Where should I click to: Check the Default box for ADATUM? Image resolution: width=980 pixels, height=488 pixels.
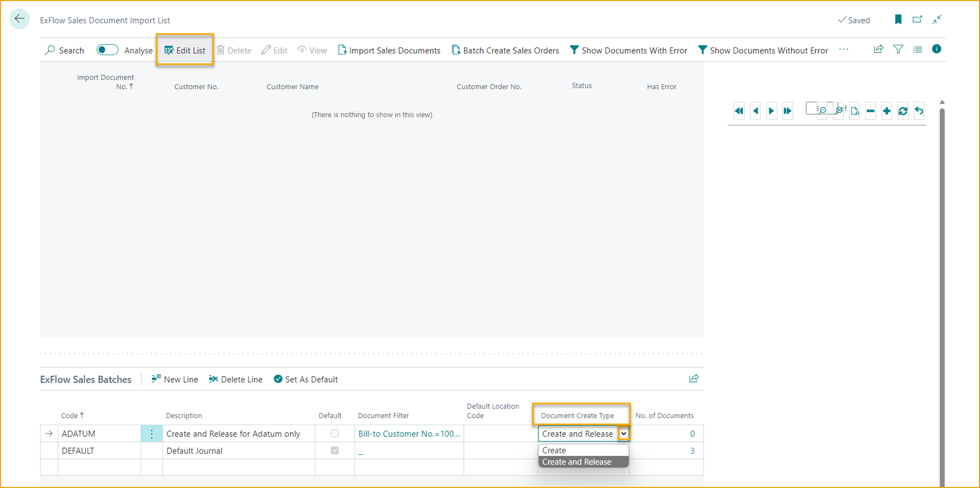click(335, 434)
